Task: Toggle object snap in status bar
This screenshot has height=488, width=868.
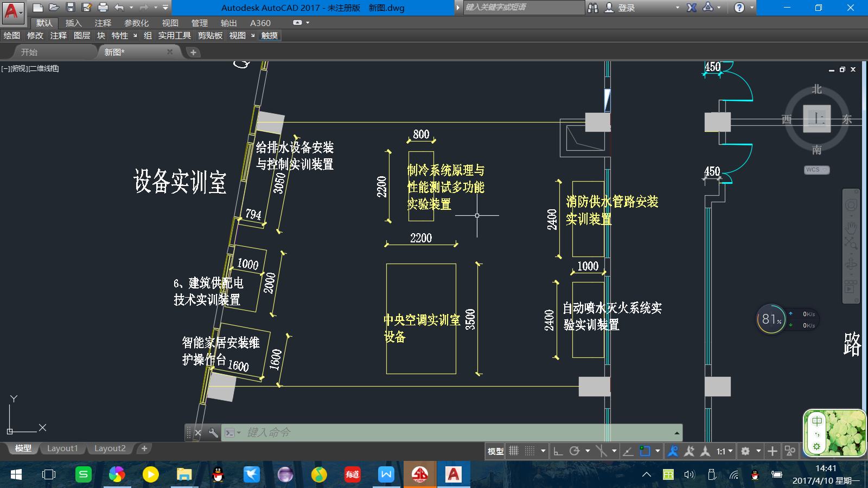Action: tap(644, 451)
